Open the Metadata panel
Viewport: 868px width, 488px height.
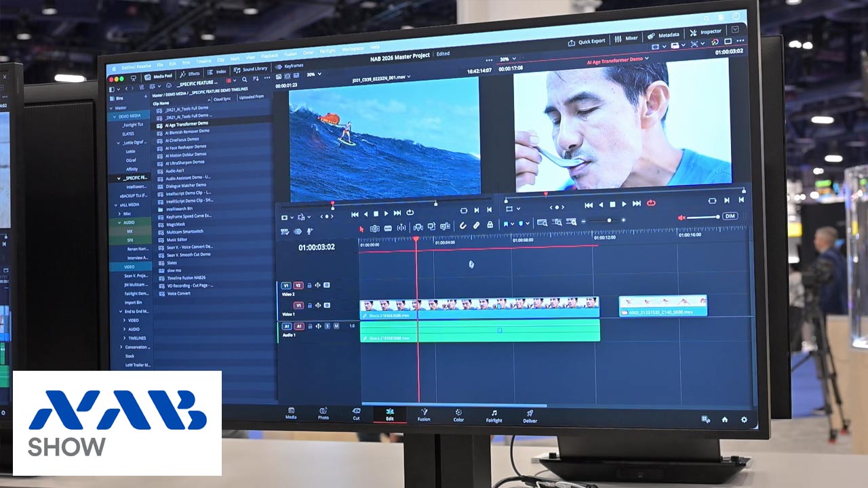(x=663, y=35)
